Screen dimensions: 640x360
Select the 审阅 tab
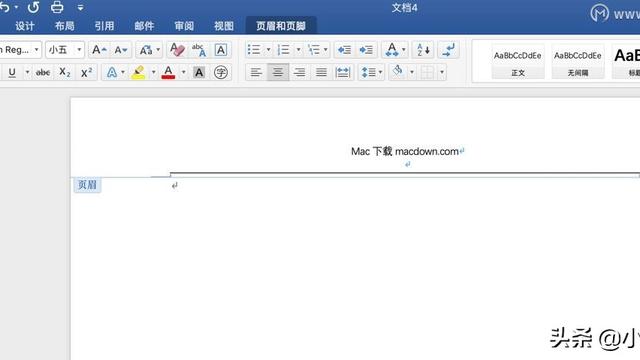184,26
